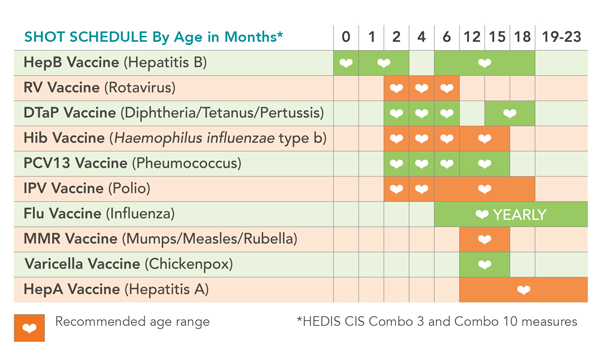The image size is (600, 360).
Task: Click the MMR Vaccine heart icon
Action: click(x=484, y=239)
